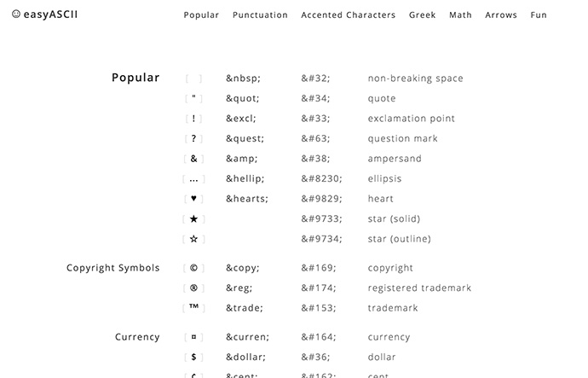Click the easyASCII smiley logo
This screenshot has height=378, width=588.
coord(44,15)
